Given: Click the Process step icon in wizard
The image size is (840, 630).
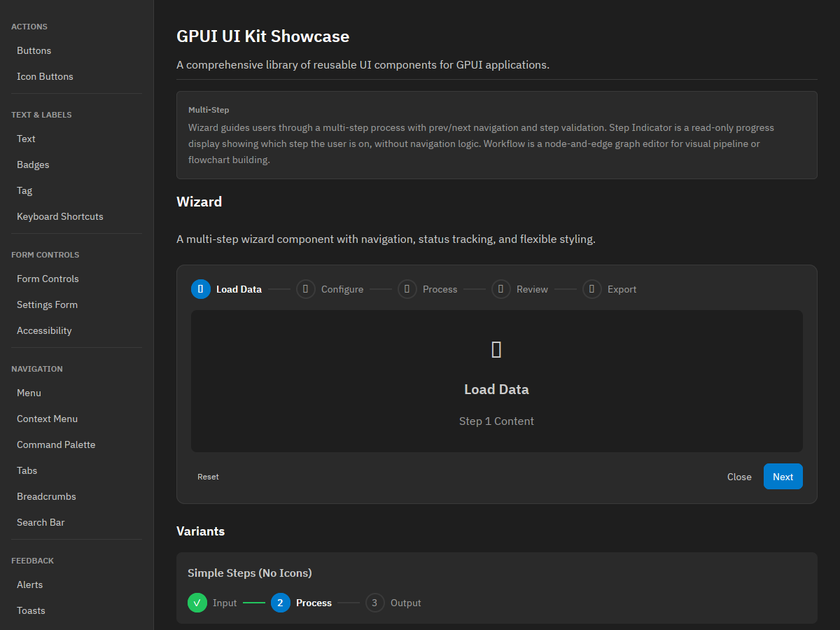Looking at the screenshot, I should pos(407,289).
